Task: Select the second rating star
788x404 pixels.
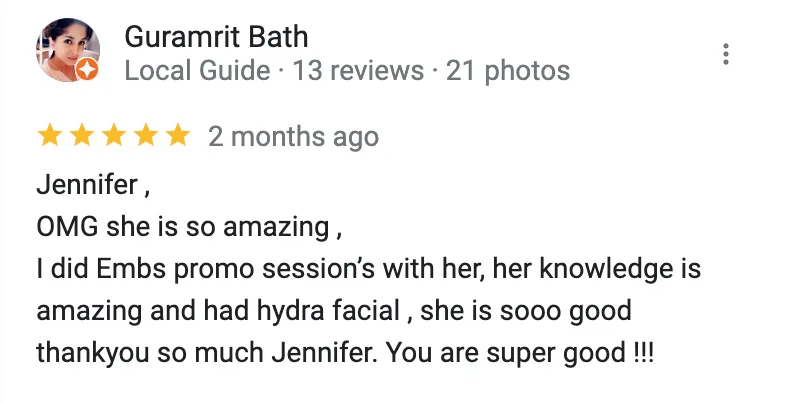Action: (x=82, y=136)
